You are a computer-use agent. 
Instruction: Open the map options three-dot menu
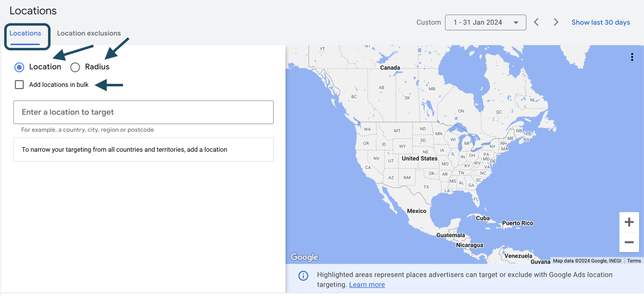[x=632, y=57]
